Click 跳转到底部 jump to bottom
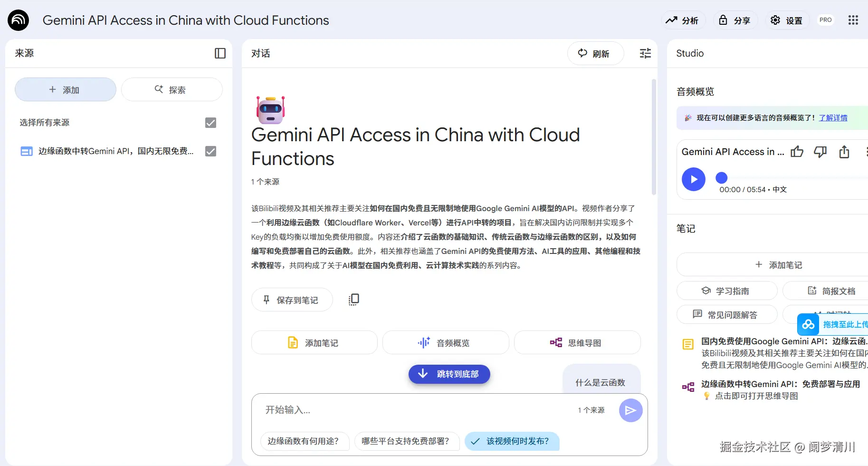 click(449, 374)
